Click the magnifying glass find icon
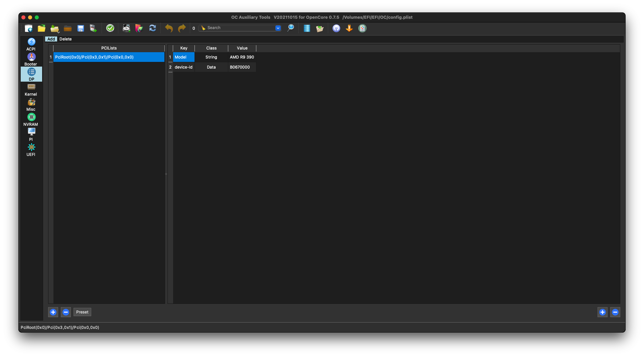 [x=290, y=28]
